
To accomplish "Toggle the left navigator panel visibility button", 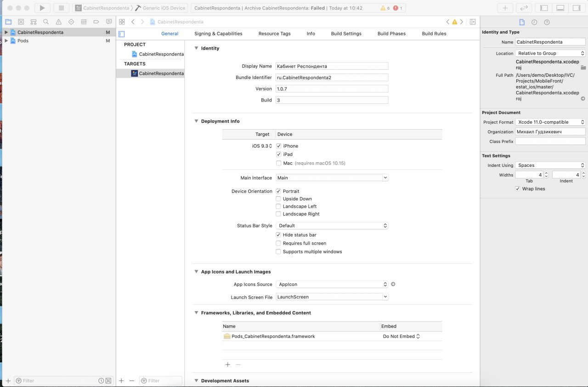I will tap(544, 8).
